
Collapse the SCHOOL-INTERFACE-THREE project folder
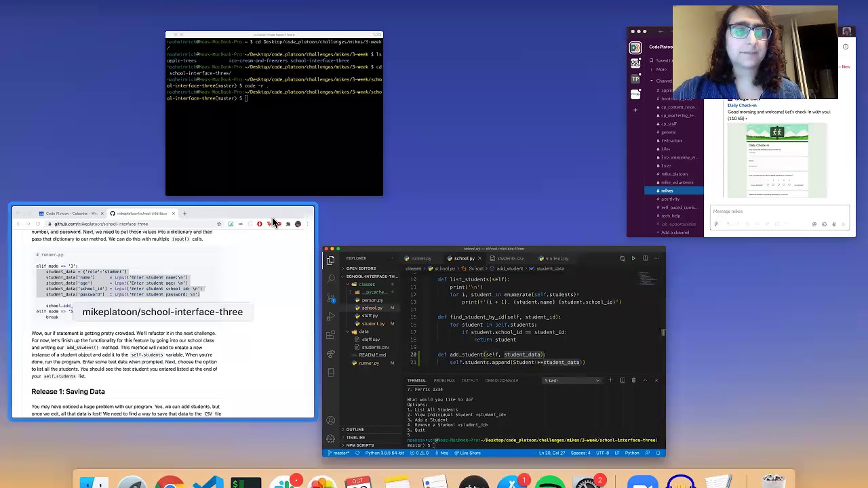coord(372,277)
